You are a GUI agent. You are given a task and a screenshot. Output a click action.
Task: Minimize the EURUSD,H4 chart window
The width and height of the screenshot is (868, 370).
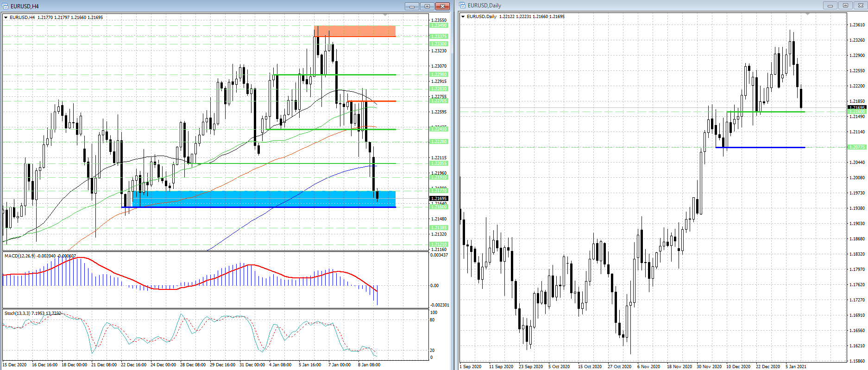click(x=412, y=6)
